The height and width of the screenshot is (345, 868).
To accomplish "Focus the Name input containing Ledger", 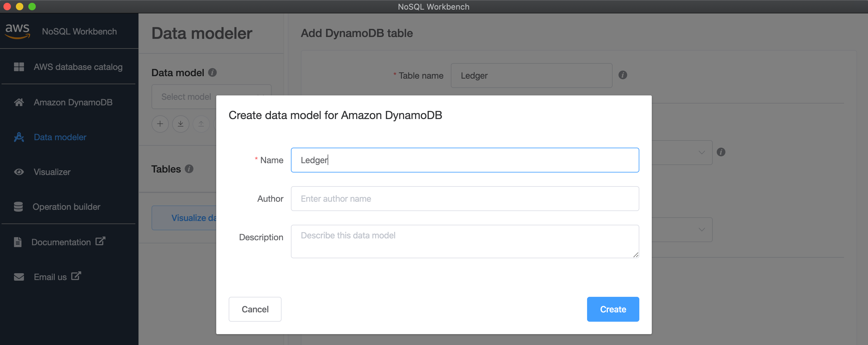I will (465, 160).
